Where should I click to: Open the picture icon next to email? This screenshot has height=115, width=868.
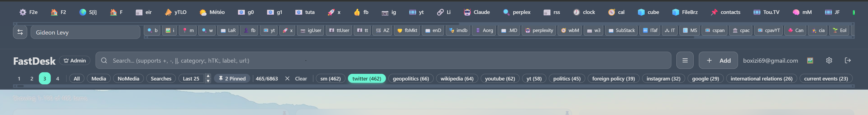pos(810,60)
